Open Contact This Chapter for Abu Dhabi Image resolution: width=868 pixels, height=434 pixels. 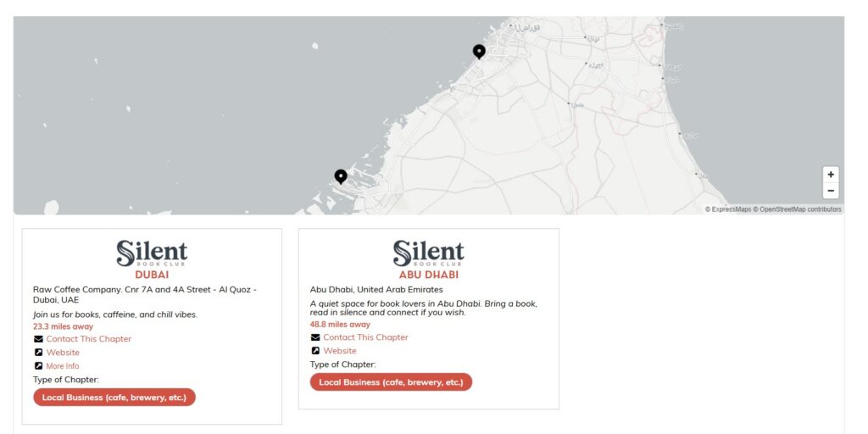365,337
